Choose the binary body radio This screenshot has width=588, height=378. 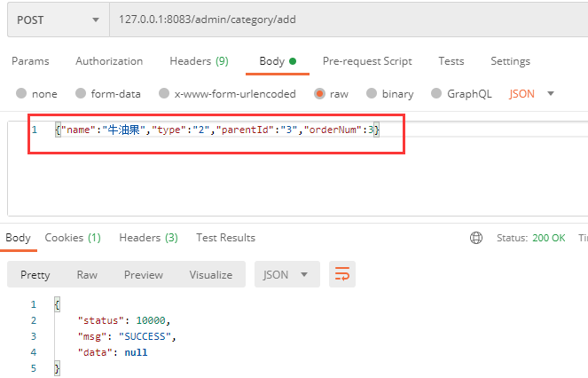pyautogui.click(x=372, y=93)
